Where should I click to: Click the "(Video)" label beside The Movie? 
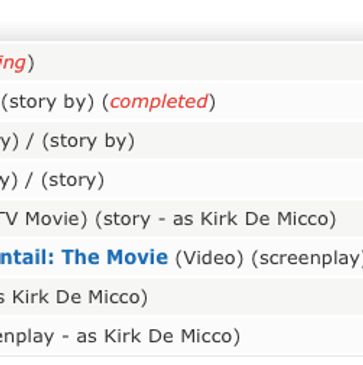coord(209,258)
